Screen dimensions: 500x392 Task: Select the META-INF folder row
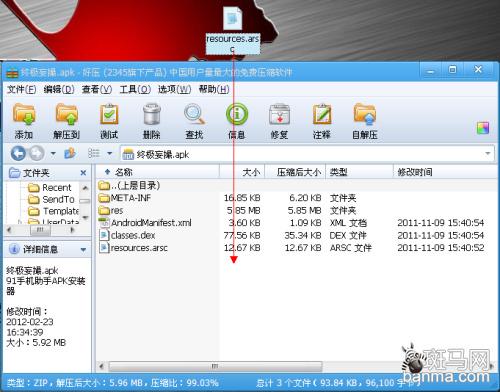click(125, 198)
